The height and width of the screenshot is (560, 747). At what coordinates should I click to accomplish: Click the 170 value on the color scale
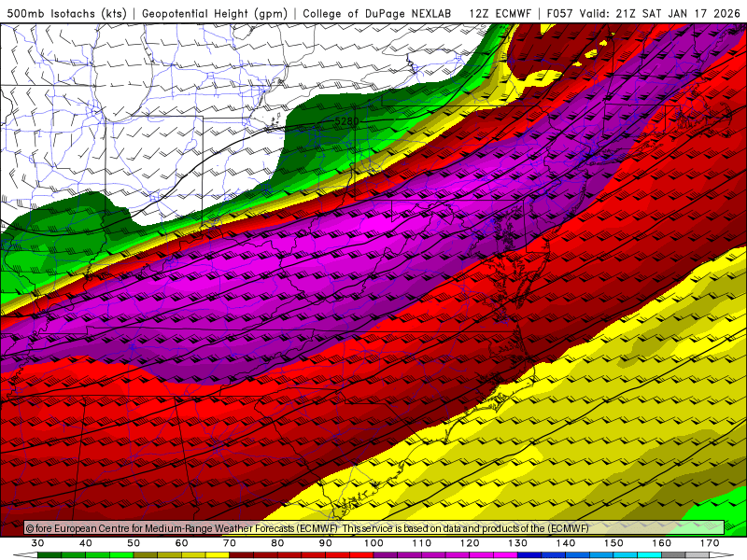pyautogui.click(x=710, y=543)
